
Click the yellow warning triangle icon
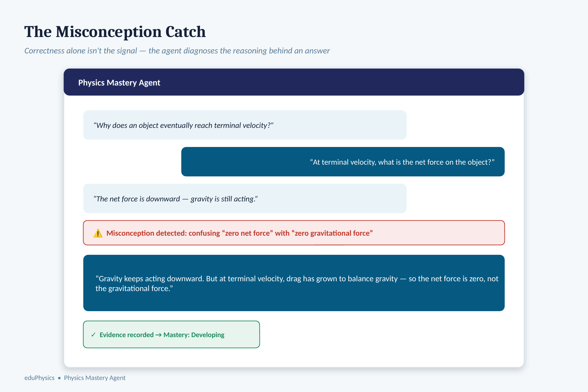[98, 233]
